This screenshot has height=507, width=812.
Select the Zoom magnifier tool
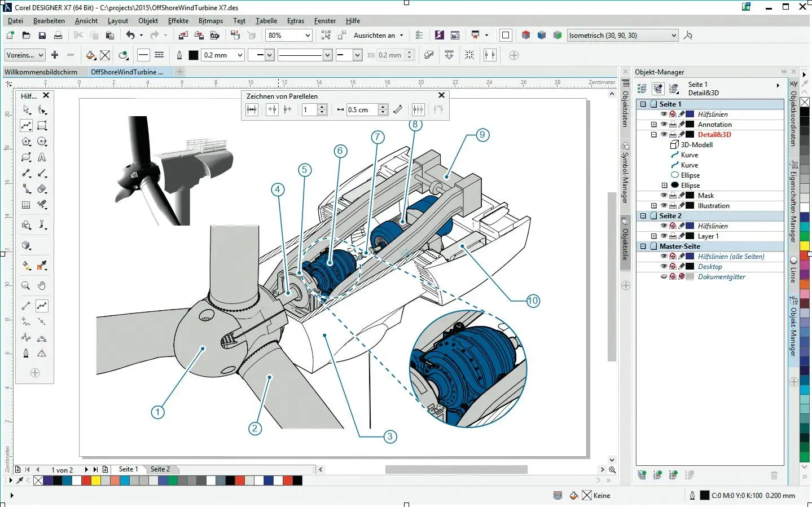tap(26, 286)
